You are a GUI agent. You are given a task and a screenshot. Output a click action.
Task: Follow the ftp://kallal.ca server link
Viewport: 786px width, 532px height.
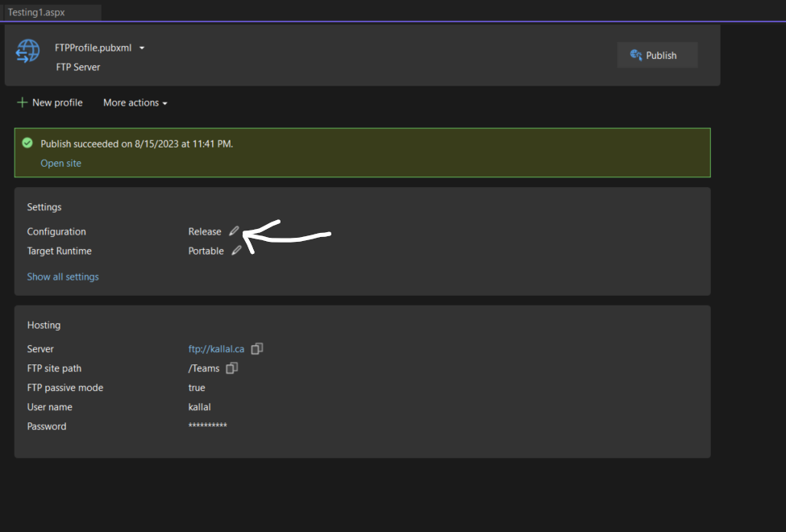pyautogui.click(x=215, y=348)
